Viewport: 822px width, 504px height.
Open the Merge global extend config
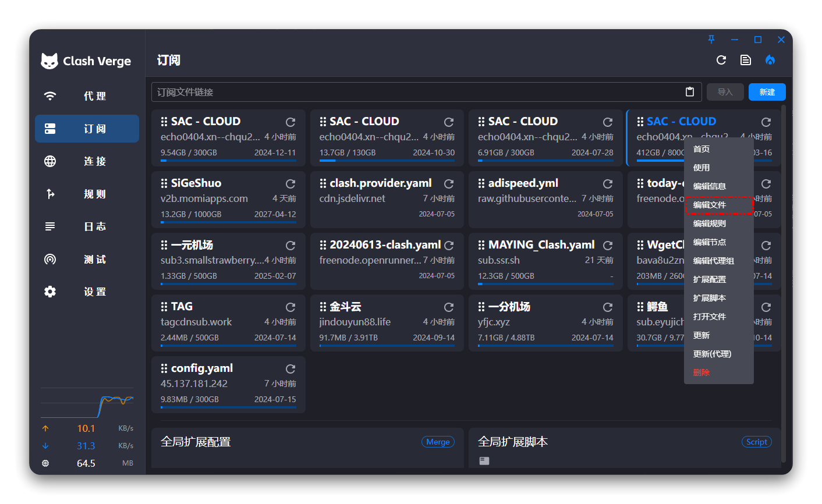[438, 442]
